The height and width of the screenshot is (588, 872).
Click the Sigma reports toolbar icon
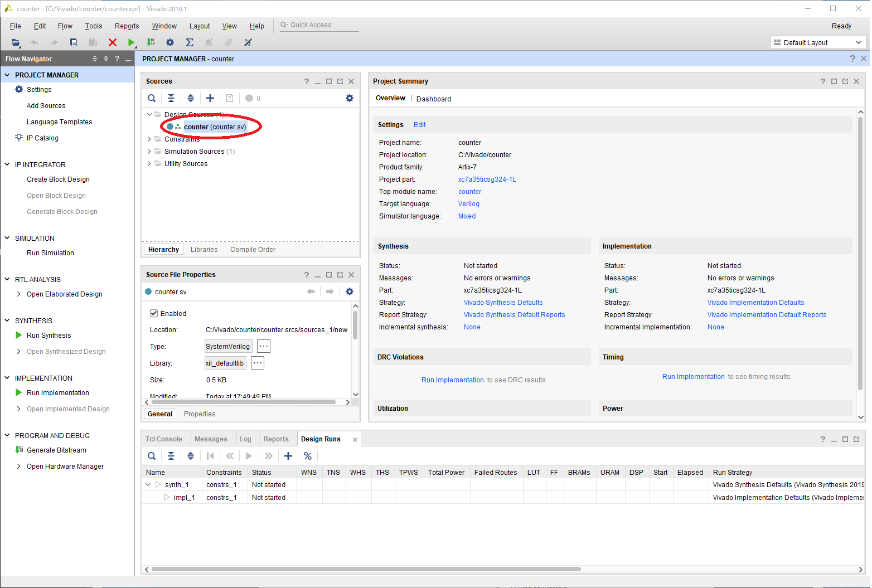click(x=190, y=42)
